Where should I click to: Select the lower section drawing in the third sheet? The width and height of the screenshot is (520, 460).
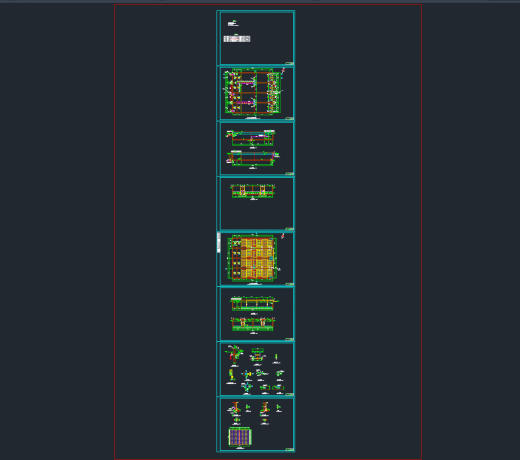pos(253,159)
